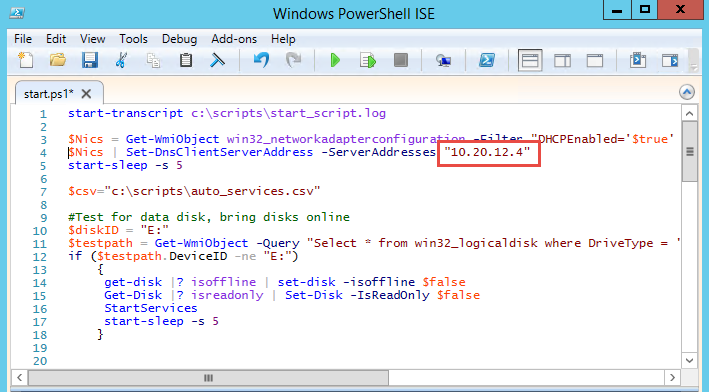Screen dimensions: 709x392
Task: Open the Debug menu
Action: click(179, 39)
